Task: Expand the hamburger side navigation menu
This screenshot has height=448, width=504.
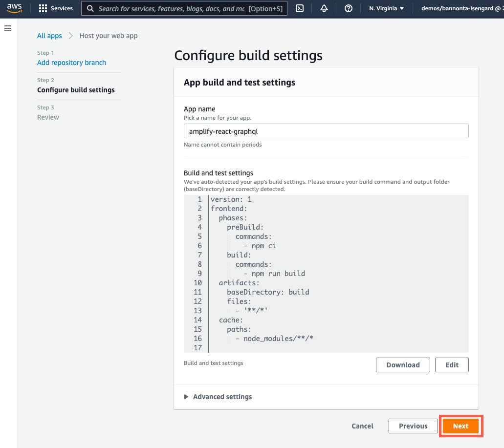Action: (x=8, y=29)
